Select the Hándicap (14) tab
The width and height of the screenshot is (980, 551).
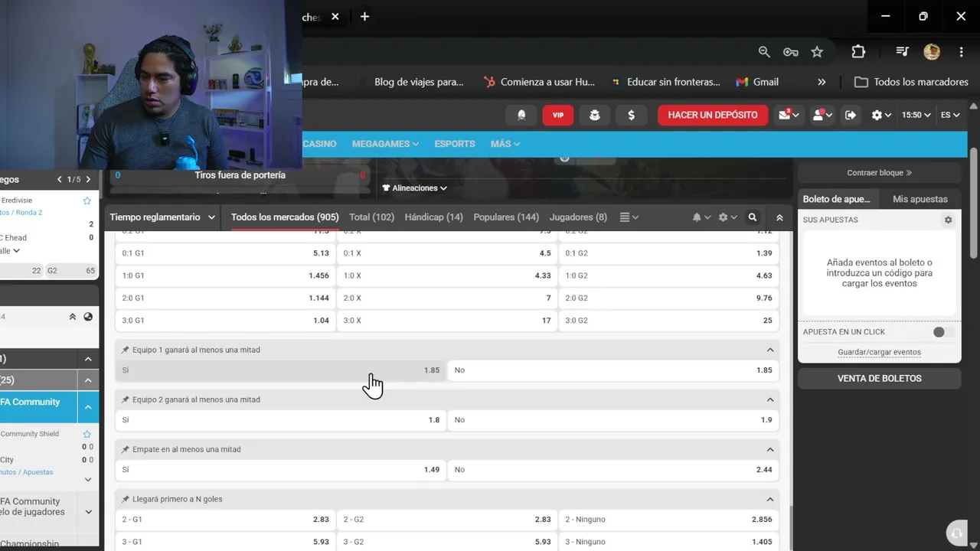tap(434, 217)
